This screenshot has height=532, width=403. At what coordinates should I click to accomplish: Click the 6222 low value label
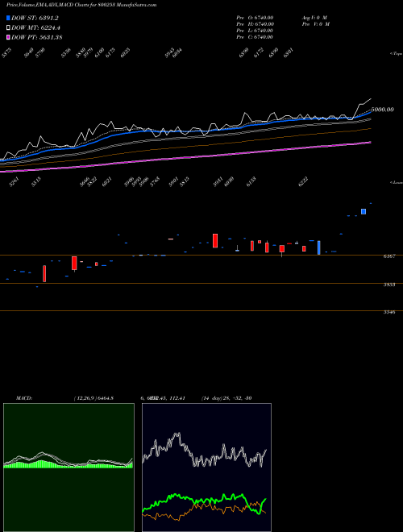(303, 182)
